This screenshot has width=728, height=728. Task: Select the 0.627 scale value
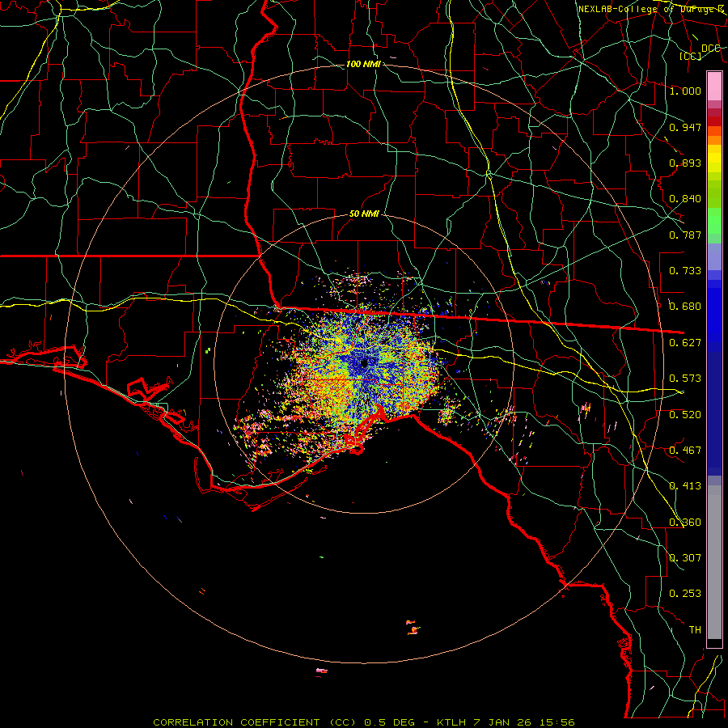coord(685,343)
